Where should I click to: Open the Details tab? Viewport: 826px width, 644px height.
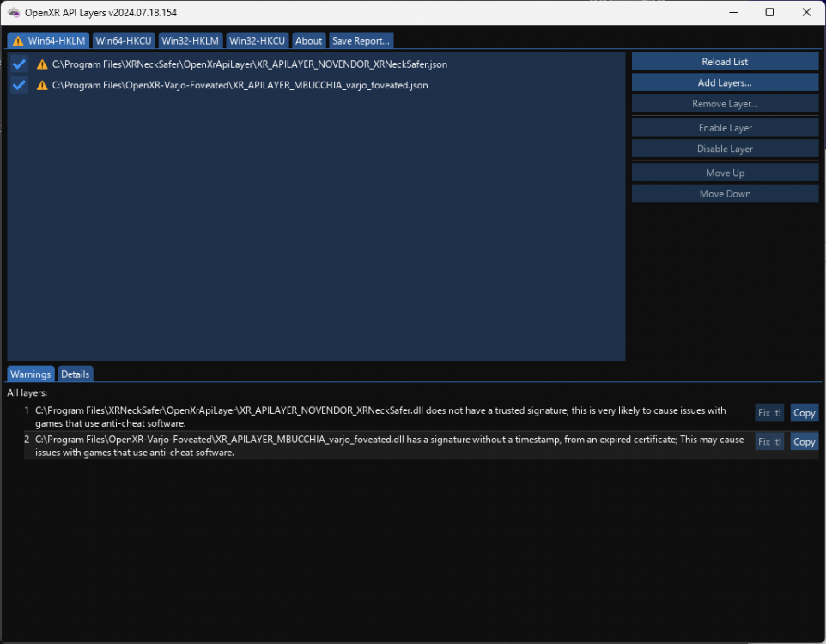click(75, 374)
